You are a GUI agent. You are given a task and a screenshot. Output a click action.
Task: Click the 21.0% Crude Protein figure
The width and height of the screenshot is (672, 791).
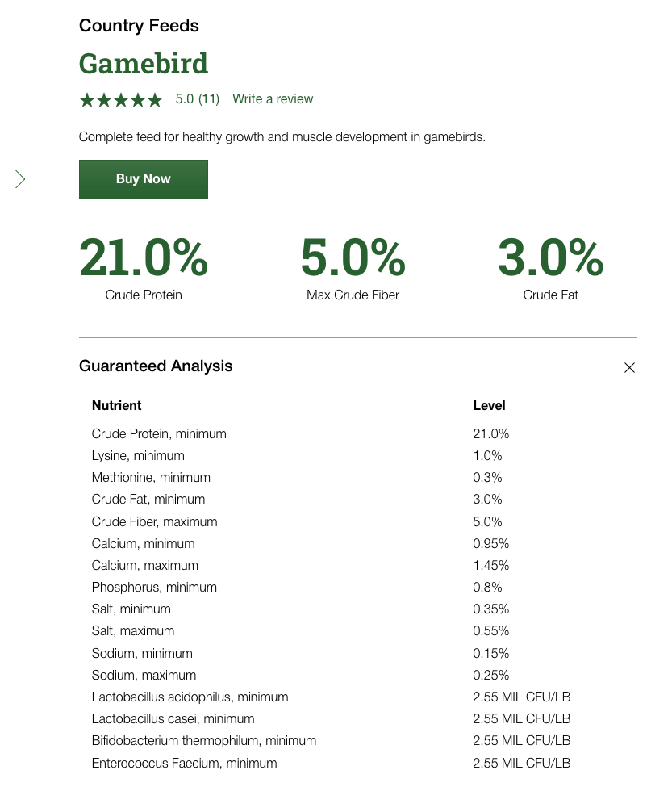coord(144,258)
